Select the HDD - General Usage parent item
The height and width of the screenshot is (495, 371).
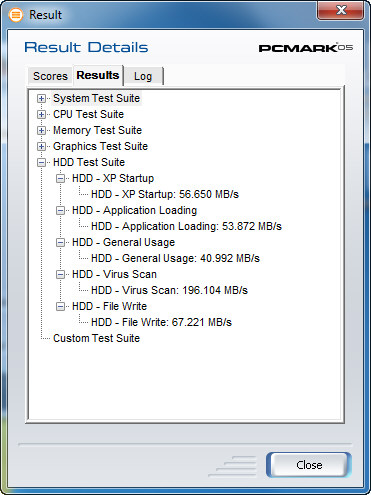(123, 242)
